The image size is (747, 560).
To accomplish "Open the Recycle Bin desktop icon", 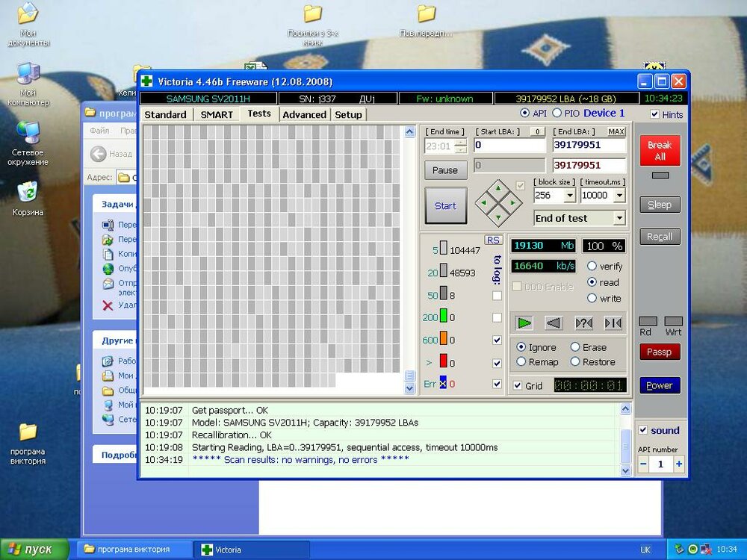I will coord(28,193).
